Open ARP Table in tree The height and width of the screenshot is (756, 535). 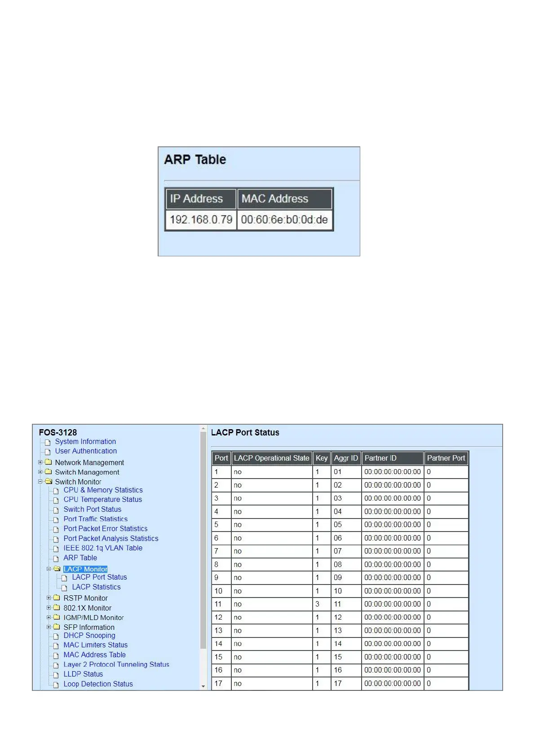point(80,558)
